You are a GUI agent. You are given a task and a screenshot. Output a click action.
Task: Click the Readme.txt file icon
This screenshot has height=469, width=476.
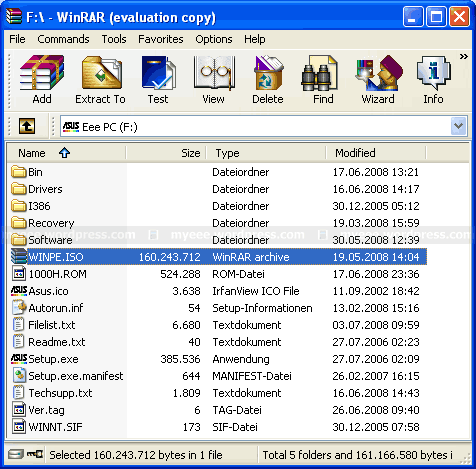click(x=18, y=342)
